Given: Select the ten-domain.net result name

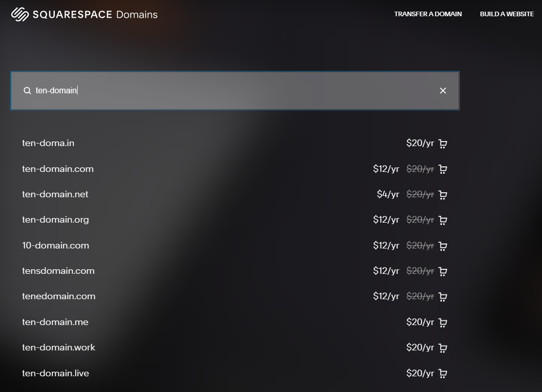Looking at the screenshot, I should [x=55, y=194].
